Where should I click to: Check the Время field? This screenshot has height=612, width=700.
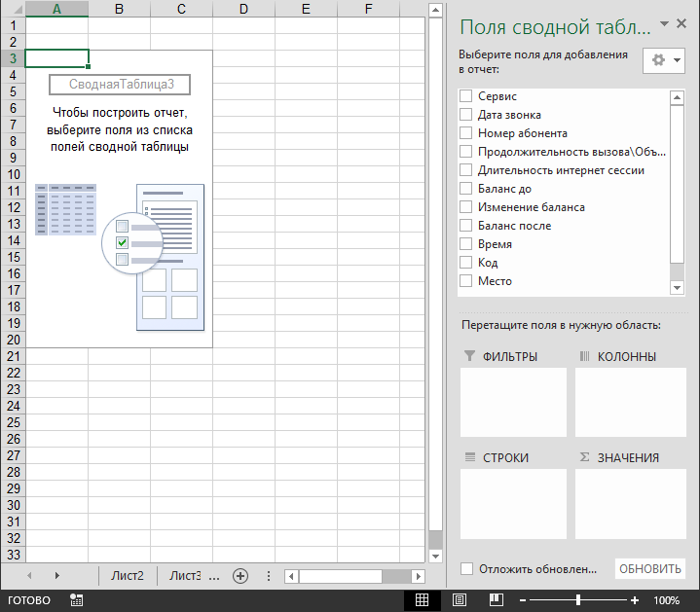coord(465,244)
